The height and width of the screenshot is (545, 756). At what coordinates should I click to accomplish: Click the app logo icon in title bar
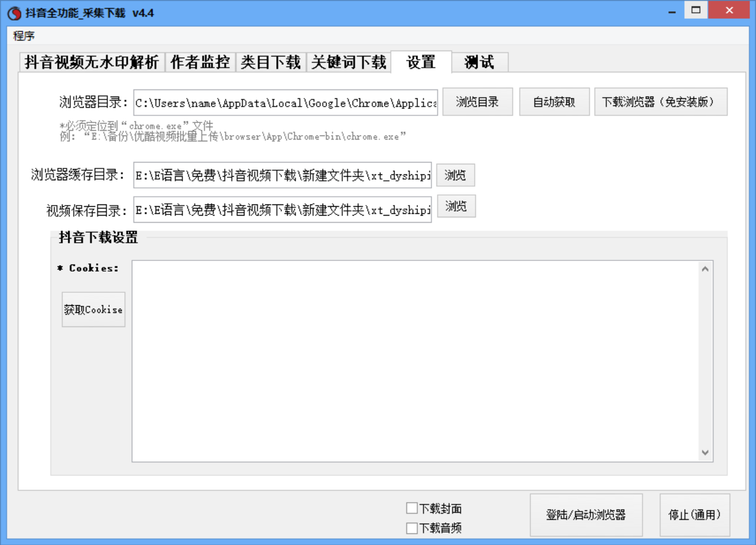point(15,12)
